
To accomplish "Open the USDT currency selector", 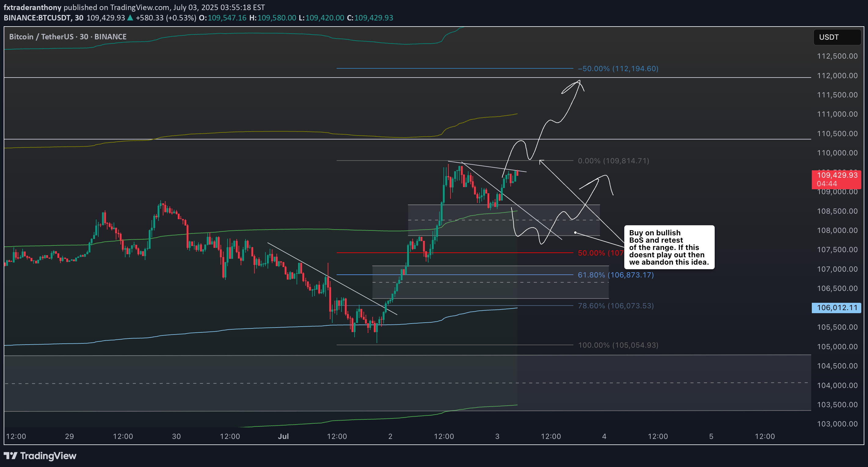I will [x=837, y=37].
